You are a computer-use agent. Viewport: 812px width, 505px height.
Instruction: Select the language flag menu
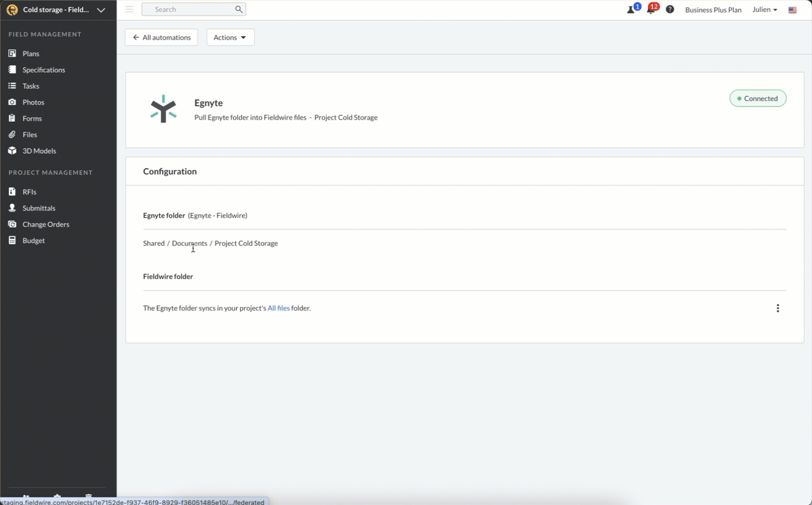792,10
